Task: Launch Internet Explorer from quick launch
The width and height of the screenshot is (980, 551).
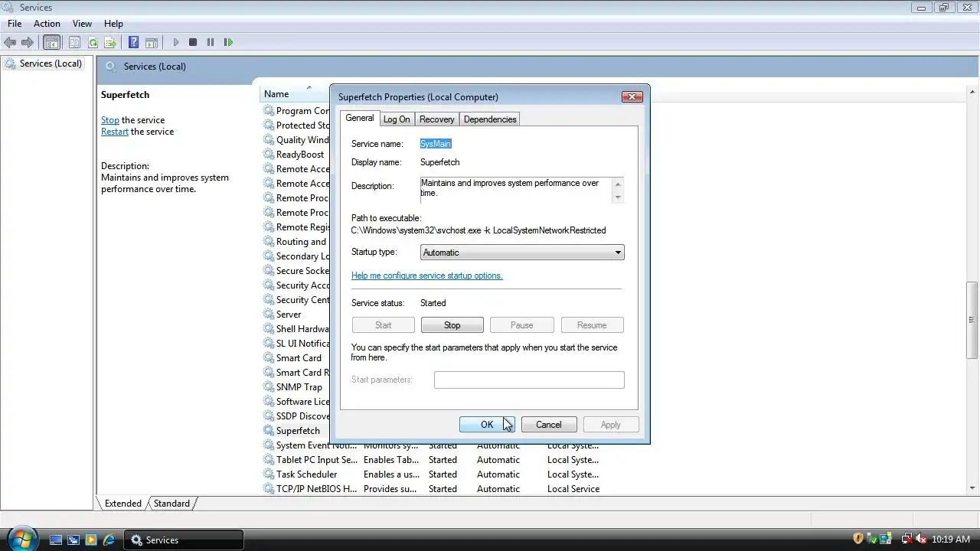Action: pyautogui.click(x=109, y=540)
